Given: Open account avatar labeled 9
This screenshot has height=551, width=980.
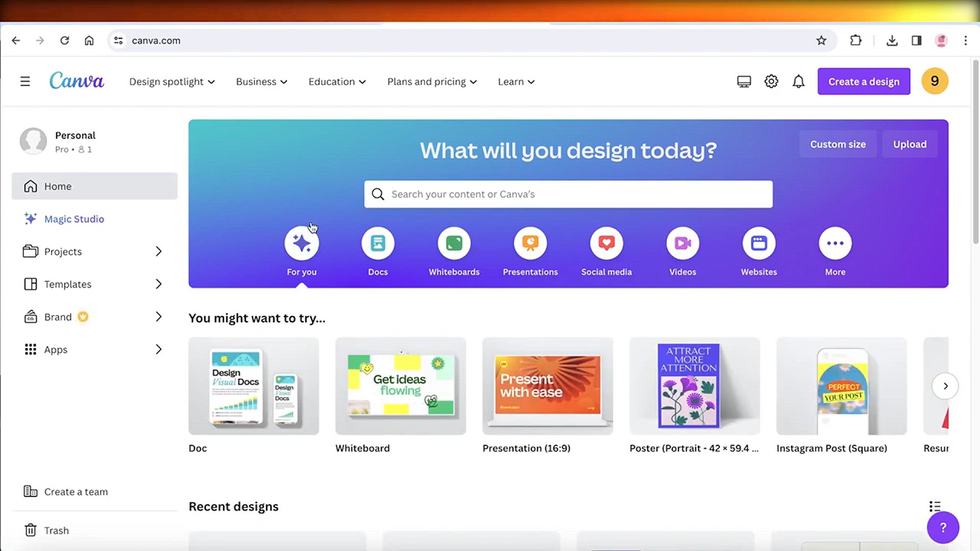Looking at the screenshot, I should (x=935, y=81).
